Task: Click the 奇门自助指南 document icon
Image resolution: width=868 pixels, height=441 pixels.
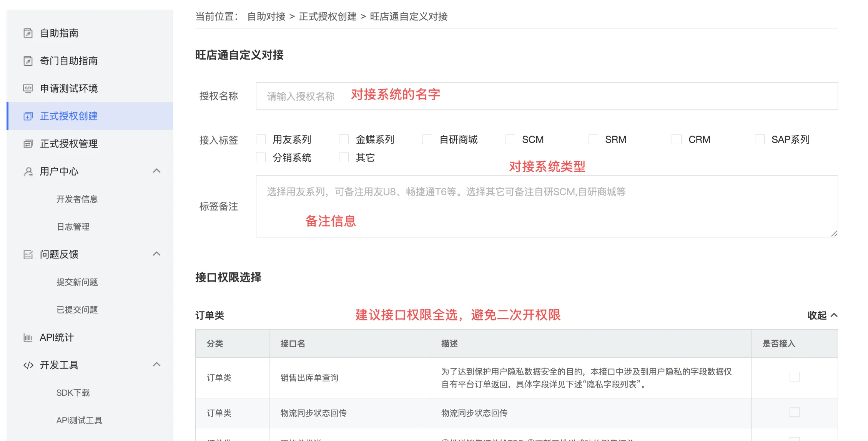Action: click(28, 61)
